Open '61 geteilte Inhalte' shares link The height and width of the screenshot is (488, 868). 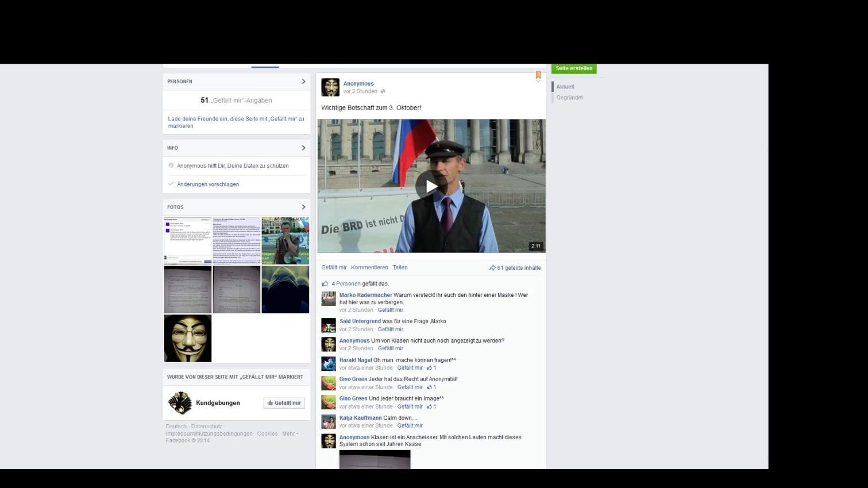(x=519, y=268)
